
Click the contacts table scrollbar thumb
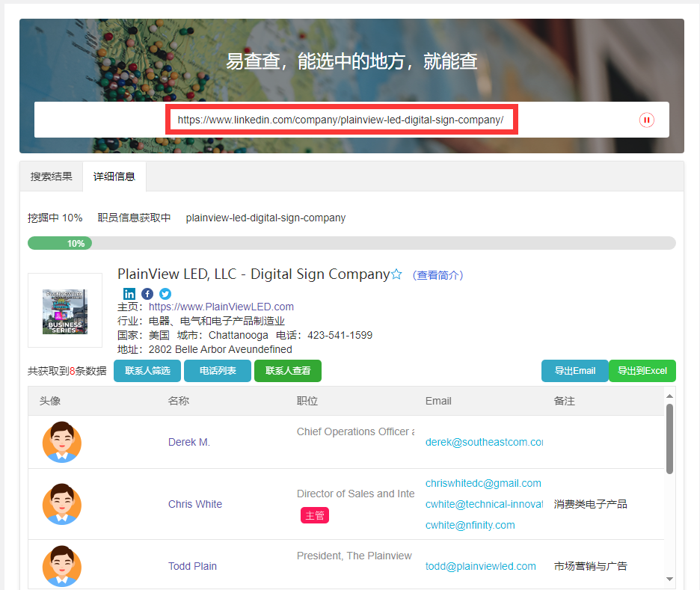point(669,439)
